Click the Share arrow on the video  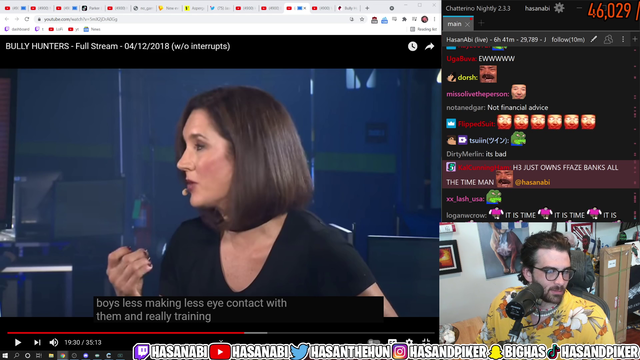[429, 47]
